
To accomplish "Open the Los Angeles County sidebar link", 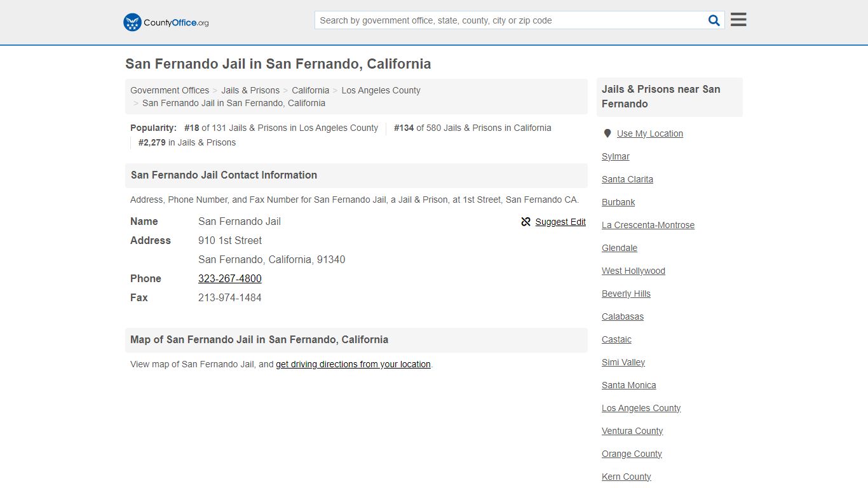I will click(x=641, y=408).
